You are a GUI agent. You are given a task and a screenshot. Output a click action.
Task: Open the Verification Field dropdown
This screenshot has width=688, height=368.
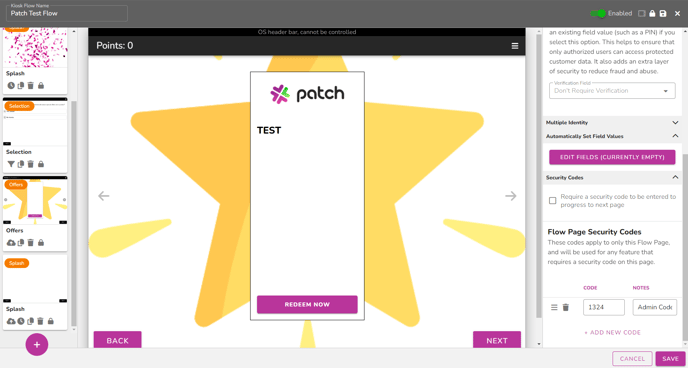pyautogui.click(x=612, y=91)
